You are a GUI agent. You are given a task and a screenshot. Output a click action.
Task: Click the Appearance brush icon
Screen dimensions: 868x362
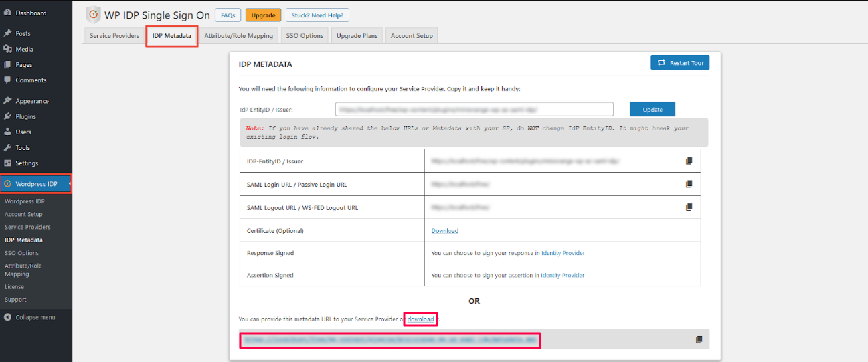[7, 101]
